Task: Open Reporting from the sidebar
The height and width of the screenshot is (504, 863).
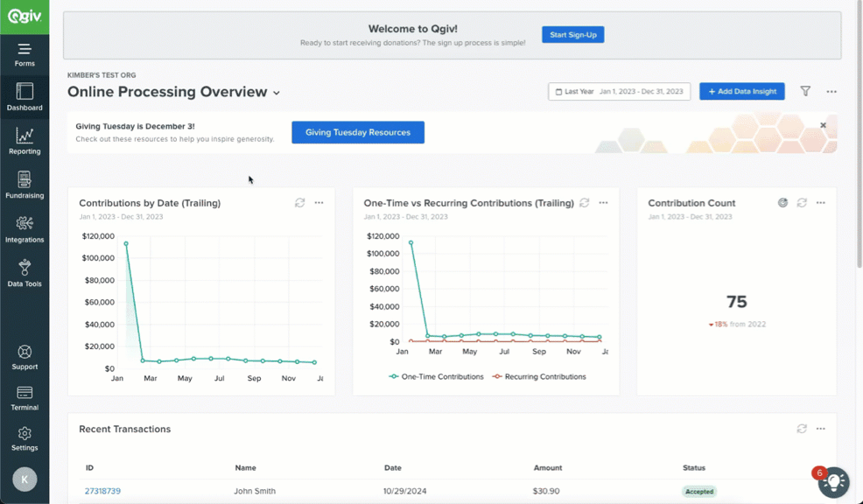Action: [x=25, y=141]
